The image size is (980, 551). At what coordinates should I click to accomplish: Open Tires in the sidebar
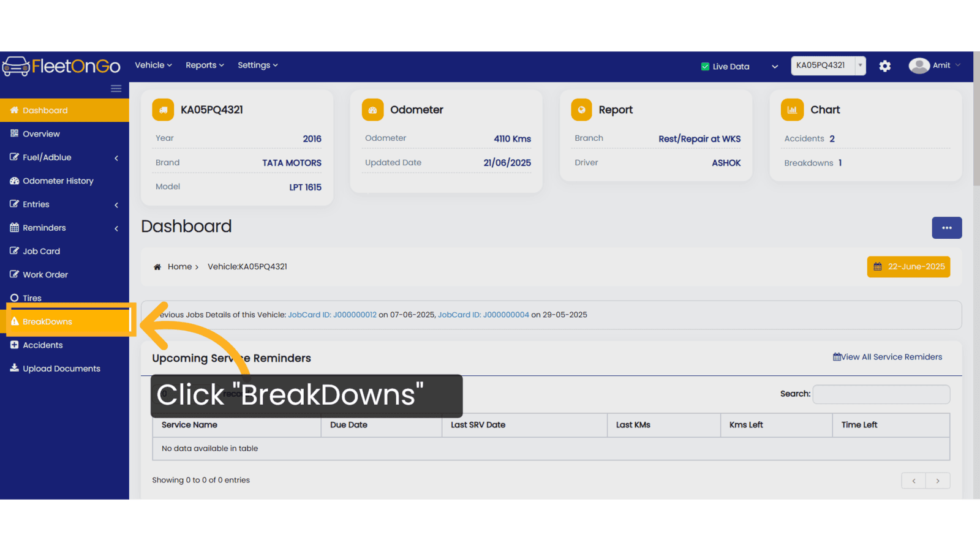point(64,298)
